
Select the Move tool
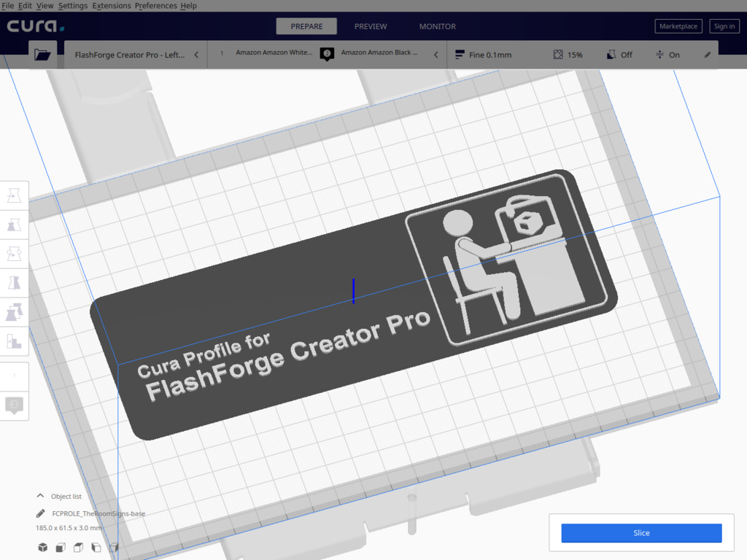pos(15,195)
